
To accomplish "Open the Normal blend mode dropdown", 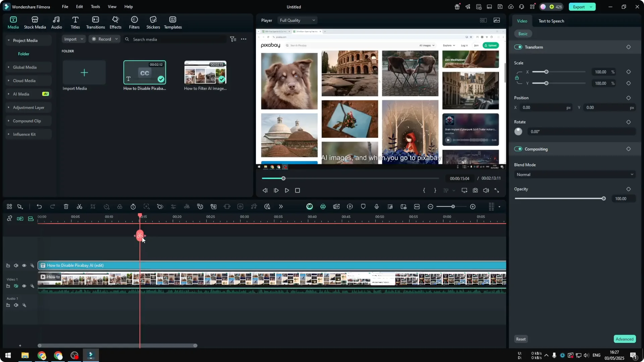I will [x=574, y=174].
